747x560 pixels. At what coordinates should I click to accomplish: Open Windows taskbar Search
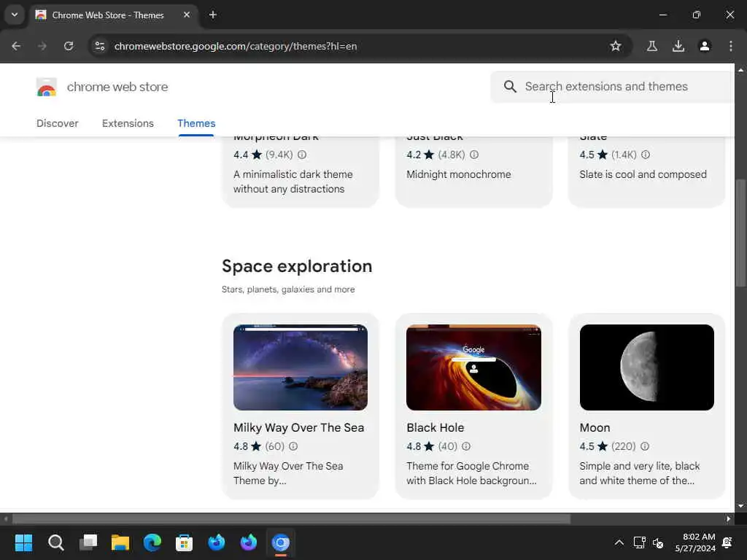point(55,542)
